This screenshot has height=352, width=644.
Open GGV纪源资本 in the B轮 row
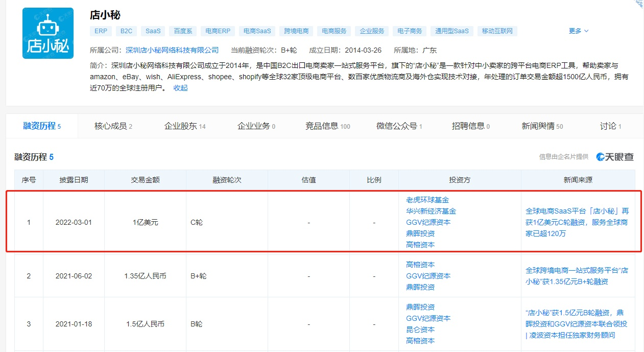pyautogui.click(x=428, y=318)
